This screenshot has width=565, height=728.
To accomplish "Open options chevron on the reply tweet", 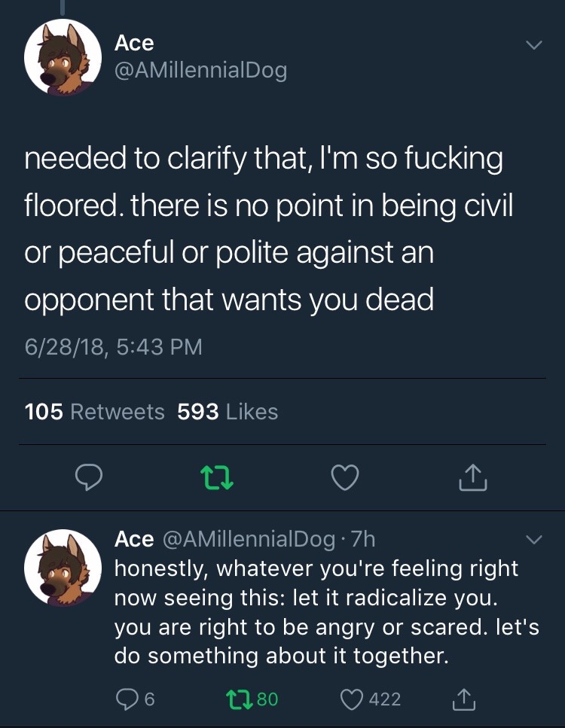I will pos(533,540).
